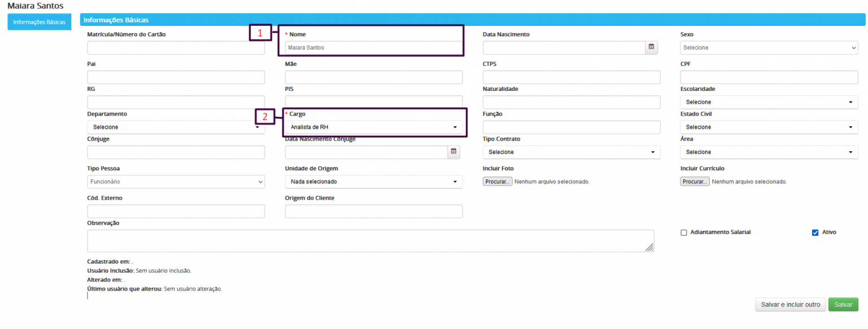
Task: Expand the Tipo Pessoa dropdown
Action: pos(175,182)
